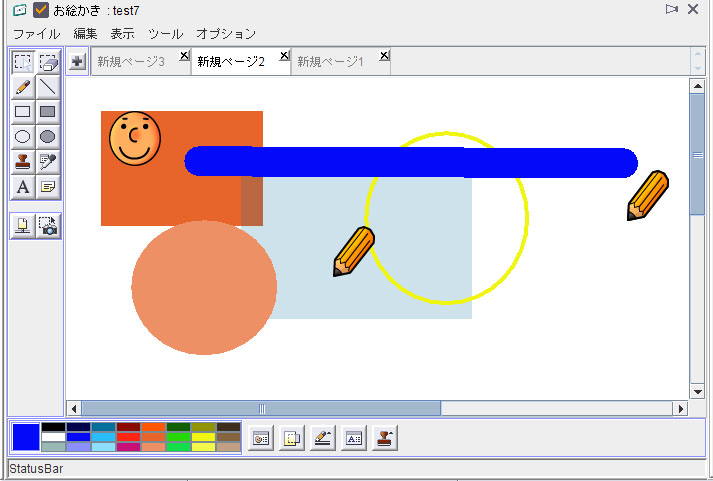Open the ファイル menu

click(x=36, y=34)
